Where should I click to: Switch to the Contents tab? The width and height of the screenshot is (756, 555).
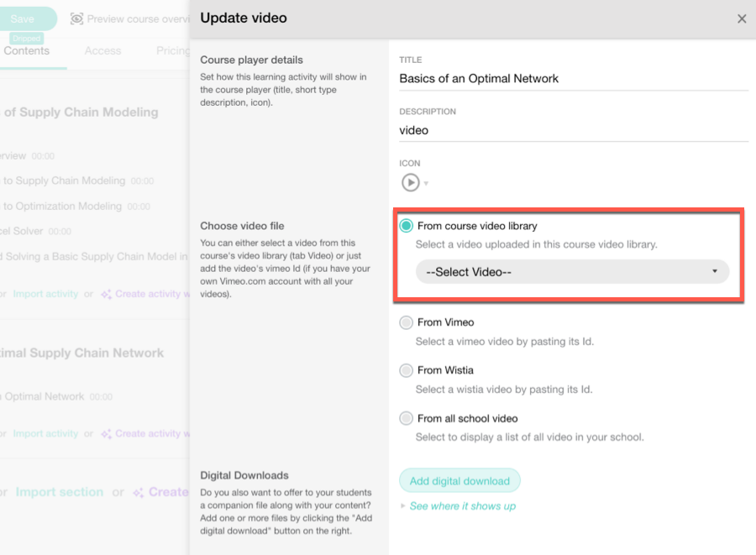pos(26,50)
